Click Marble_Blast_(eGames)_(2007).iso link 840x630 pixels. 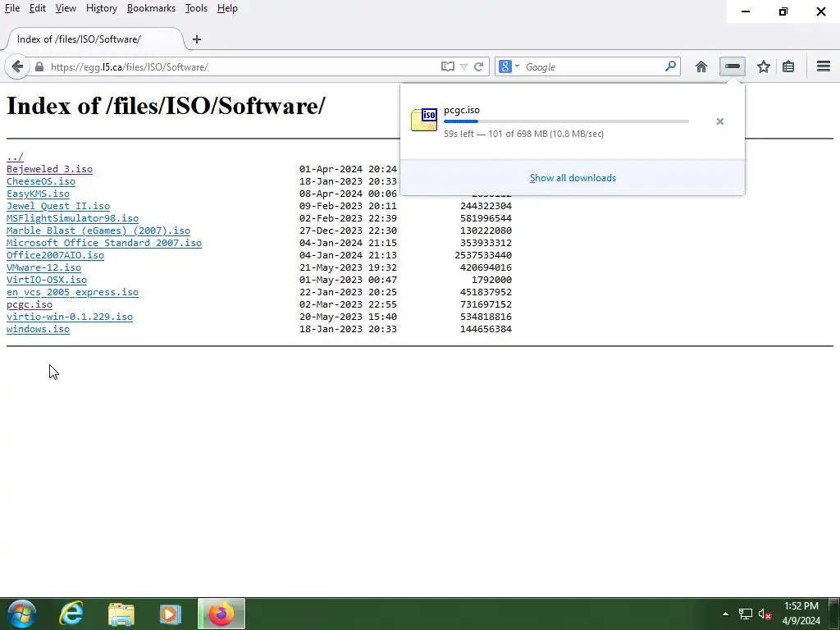[x=98, y=231]
